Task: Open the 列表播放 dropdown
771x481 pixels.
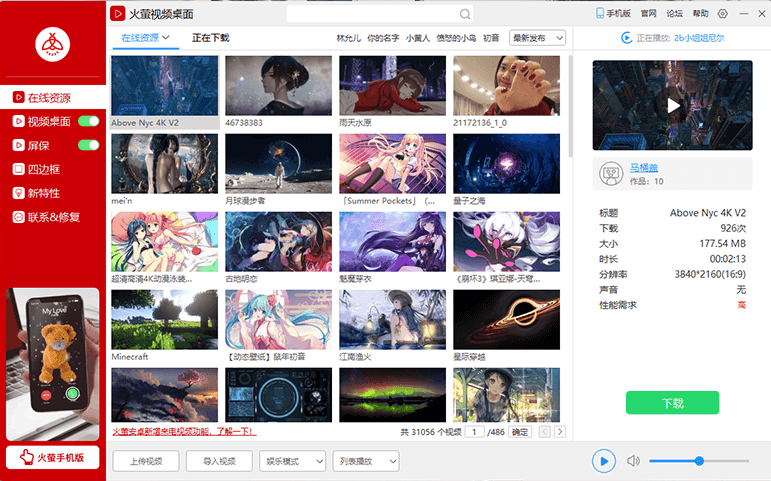Action: (x=366, y=461)
